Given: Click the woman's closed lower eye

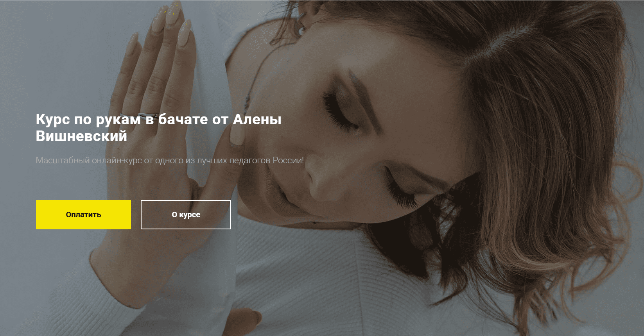Looking at the screenshot, I should pyautogui.click(x=400, y=187).
